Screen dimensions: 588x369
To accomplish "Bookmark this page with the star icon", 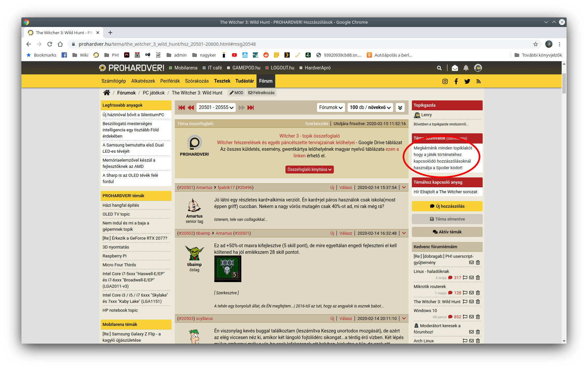I will [536, 44].
